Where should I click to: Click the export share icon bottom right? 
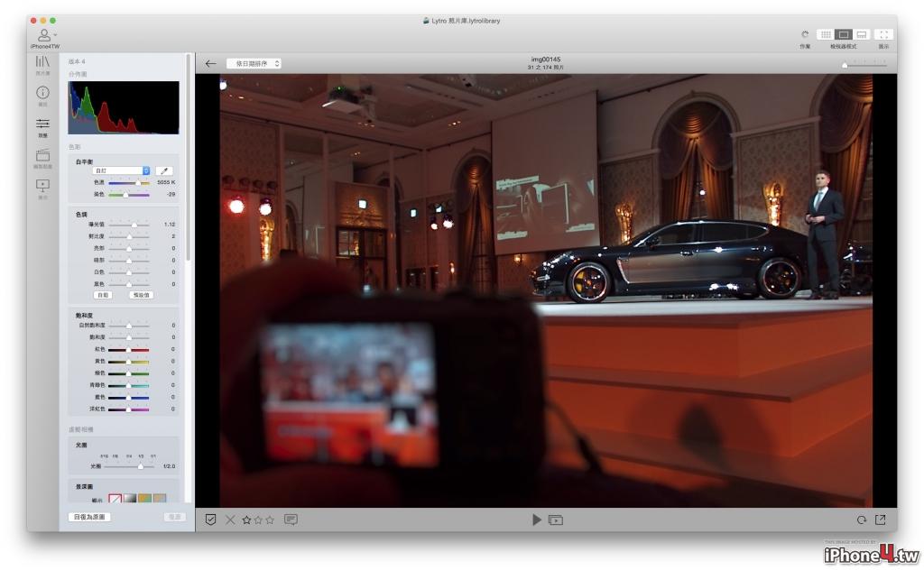pyautogui.click(x=881, y=519)
